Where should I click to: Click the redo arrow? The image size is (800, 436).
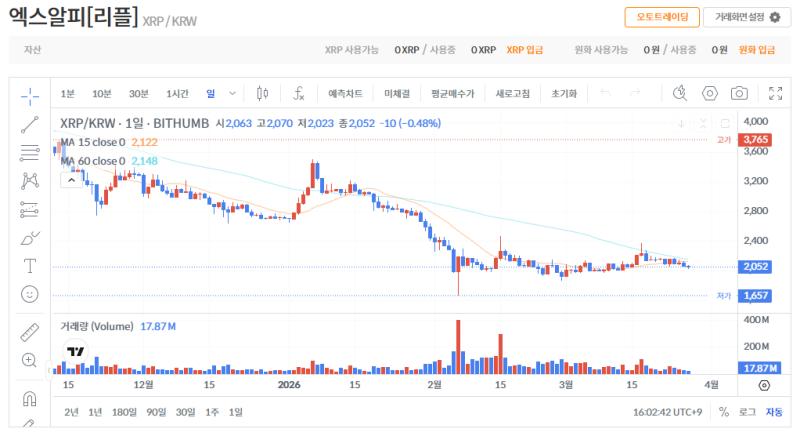(635, 93)
